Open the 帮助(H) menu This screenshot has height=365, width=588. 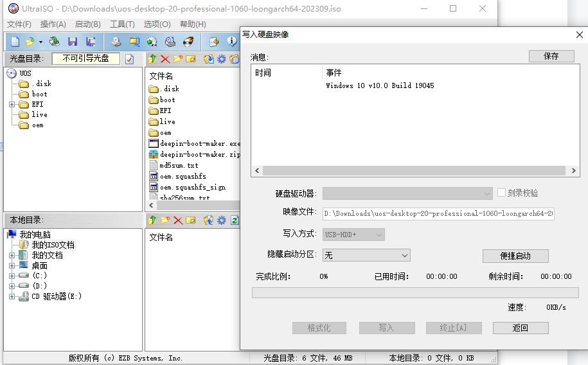pos(193,24)
